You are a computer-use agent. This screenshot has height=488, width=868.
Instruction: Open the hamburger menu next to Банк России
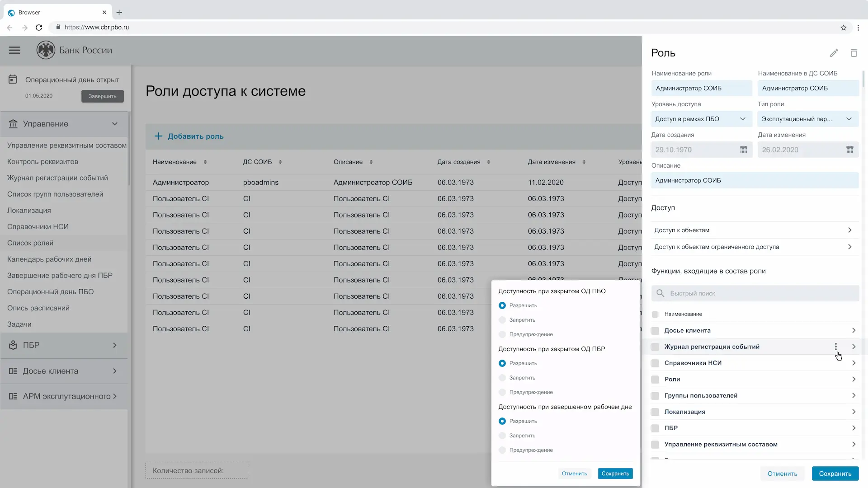14,50
